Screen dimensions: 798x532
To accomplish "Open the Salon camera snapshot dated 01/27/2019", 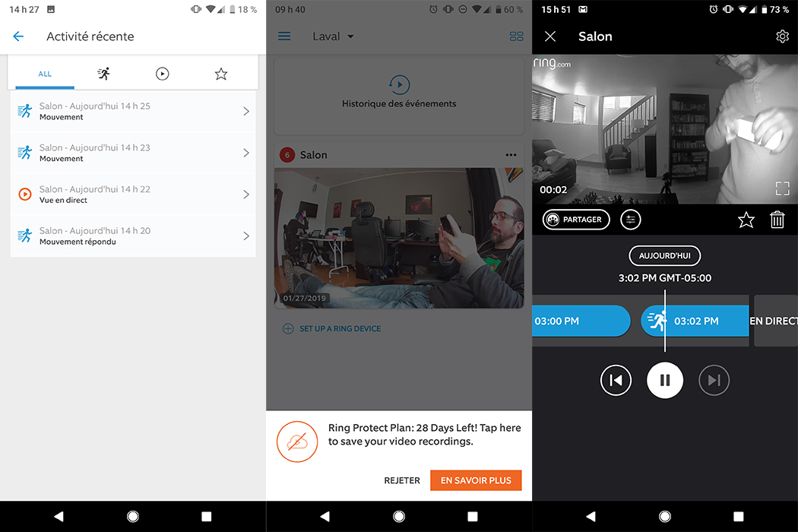I will tap(399, 238).
